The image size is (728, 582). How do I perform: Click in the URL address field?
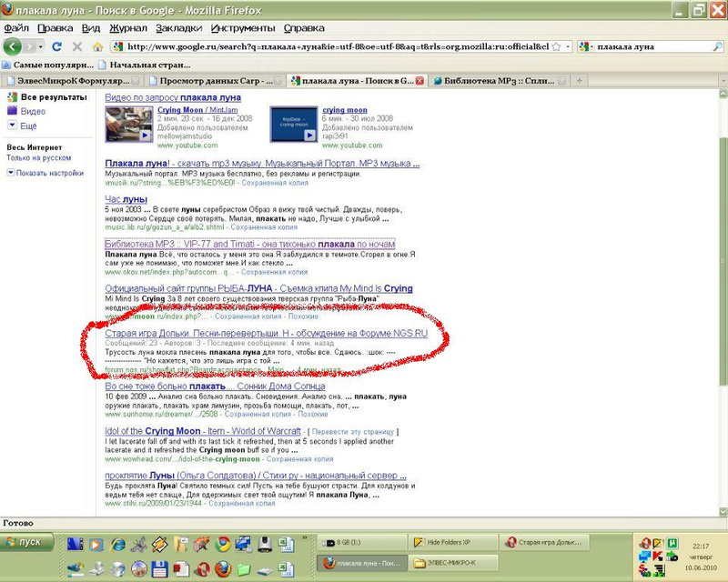(338, 46)
